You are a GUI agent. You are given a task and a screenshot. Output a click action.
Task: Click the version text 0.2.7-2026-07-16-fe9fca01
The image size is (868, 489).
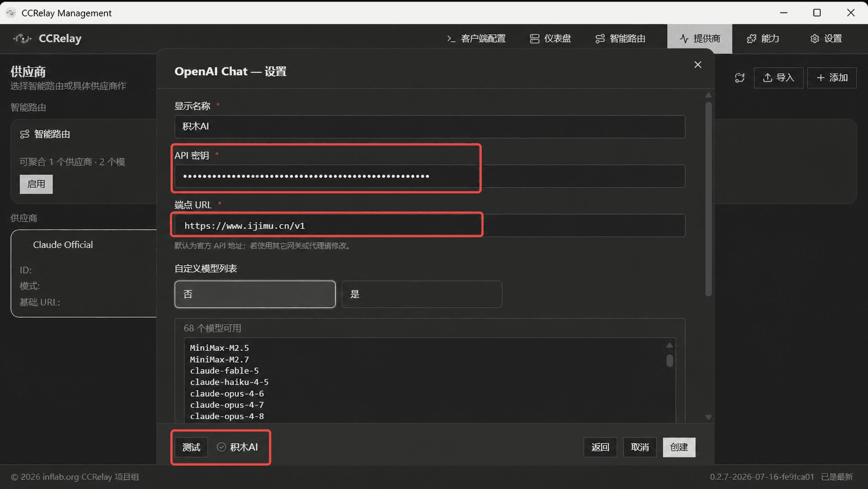[x=762, y=477]
